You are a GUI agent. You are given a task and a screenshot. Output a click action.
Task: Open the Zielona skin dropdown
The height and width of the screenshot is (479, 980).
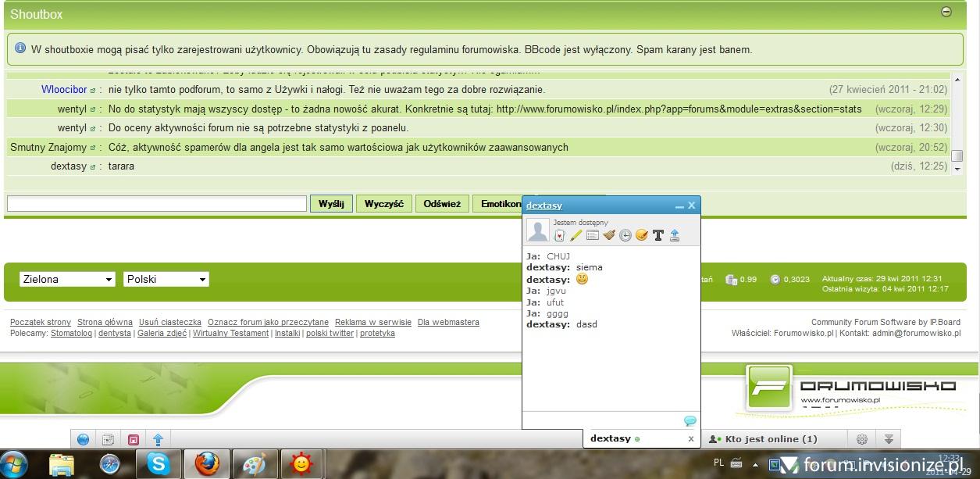coord(68,279)
